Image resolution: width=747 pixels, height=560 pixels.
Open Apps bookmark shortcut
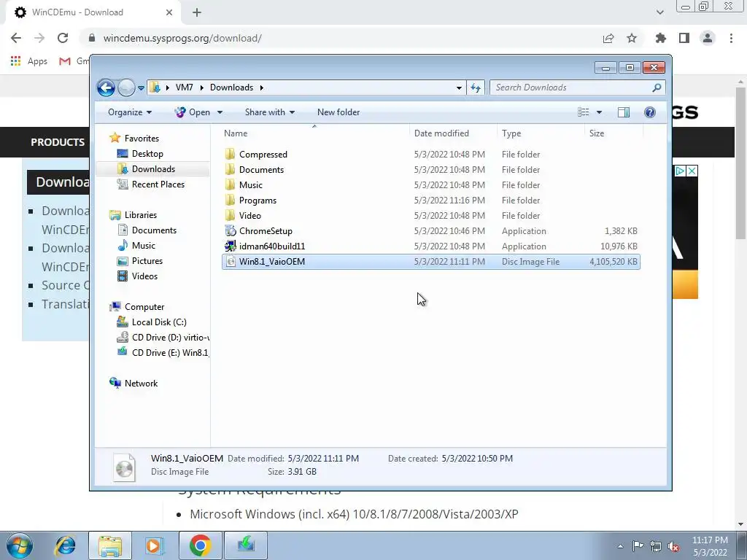pyautogui.click(x=29, y=61)
